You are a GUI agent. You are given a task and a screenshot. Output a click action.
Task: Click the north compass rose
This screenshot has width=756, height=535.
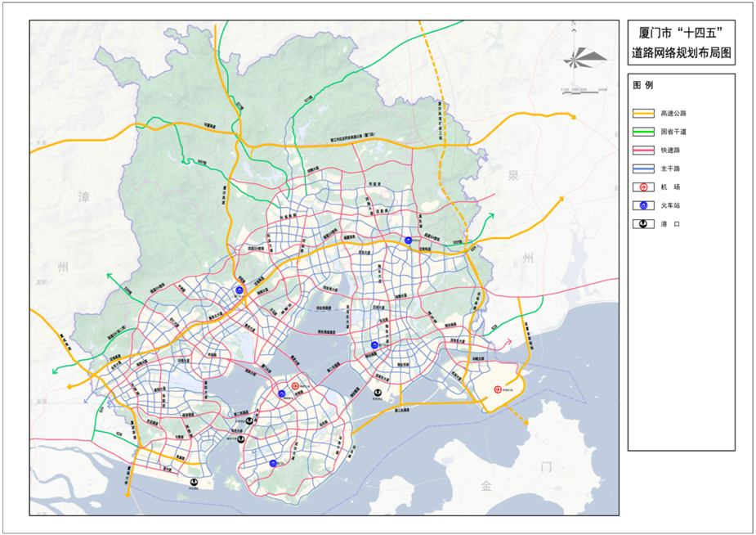tap(584, 60)
